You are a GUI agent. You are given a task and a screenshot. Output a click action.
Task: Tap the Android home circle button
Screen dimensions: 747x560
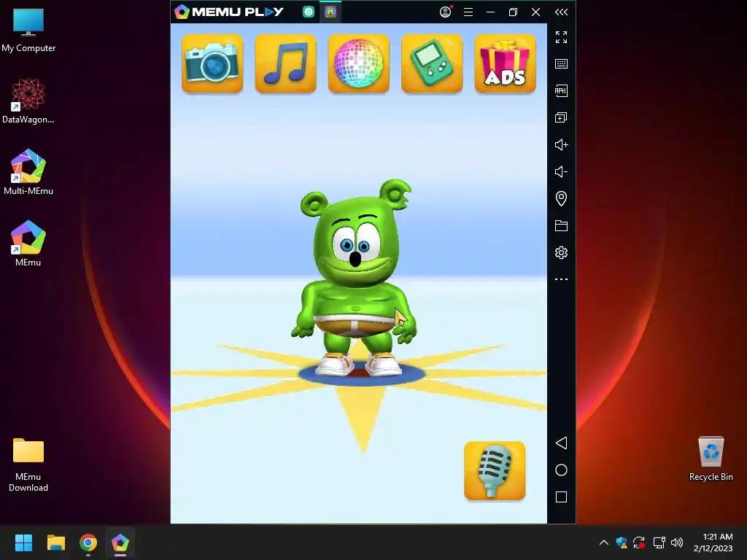(561, 470)
